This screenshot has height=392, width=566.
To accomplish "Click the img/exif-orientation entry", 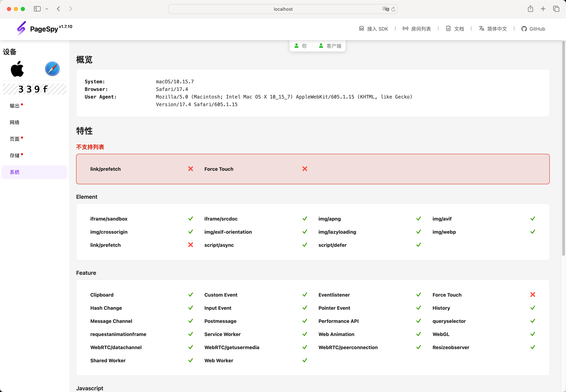I will coord(228,232).
